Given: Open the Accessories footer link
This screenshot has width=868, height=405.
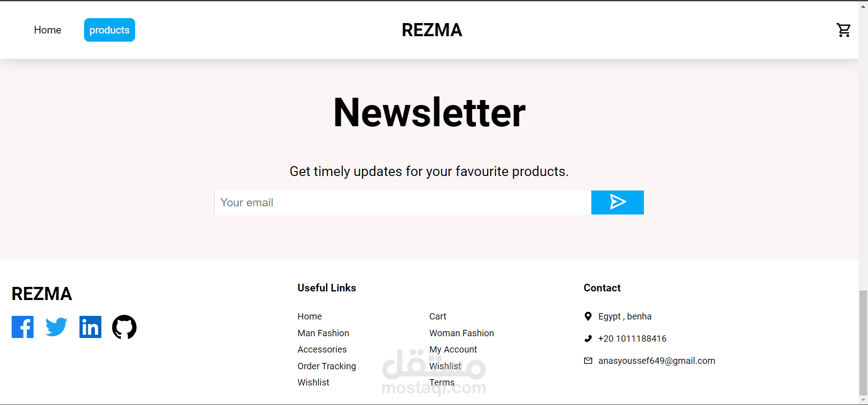Looking at the screenshot, I should [322, 349].
